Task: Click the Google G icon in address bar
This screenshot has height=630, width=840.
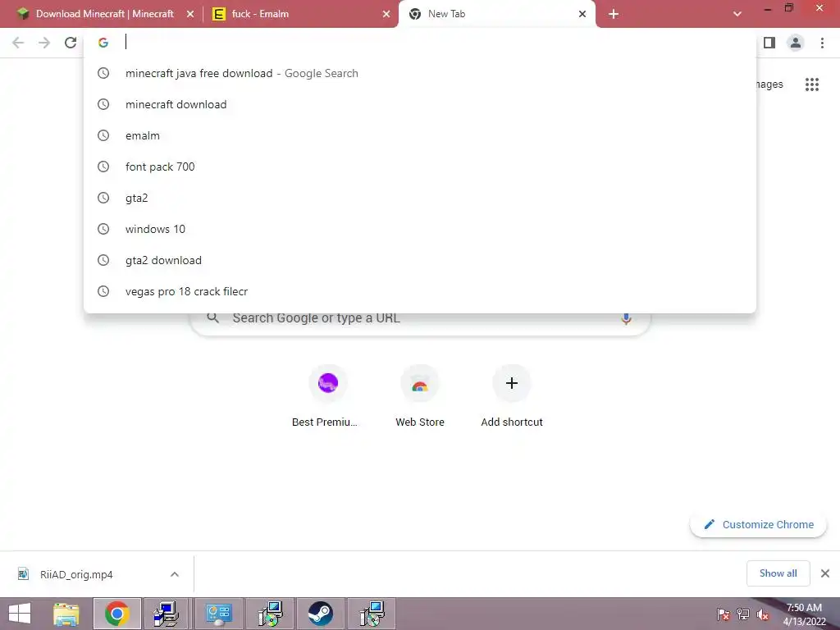Action: [x=103, y=43]
